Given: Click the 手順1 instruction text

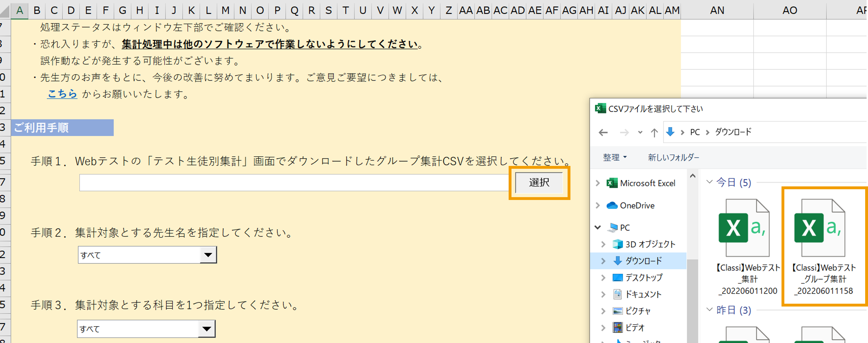Looking at the screenshot, I should point(301,161).
